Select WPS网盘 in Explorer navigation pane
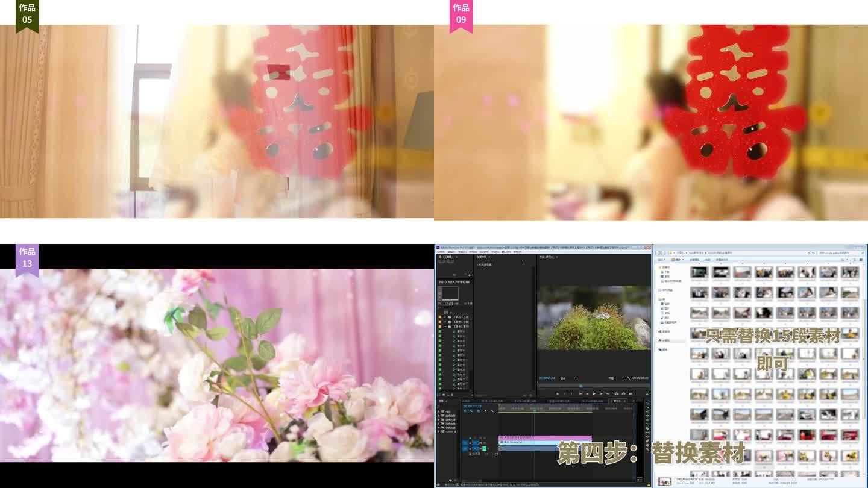Viewport: 868px width, 488px height. tap(667, 290)
